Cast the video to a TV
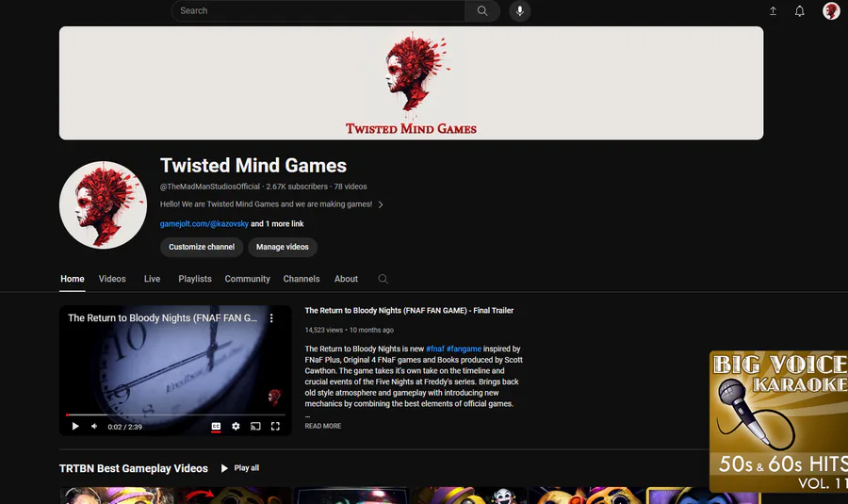Image resolution: width=848 pixels, height=504 pixels. tap(255, 426)
